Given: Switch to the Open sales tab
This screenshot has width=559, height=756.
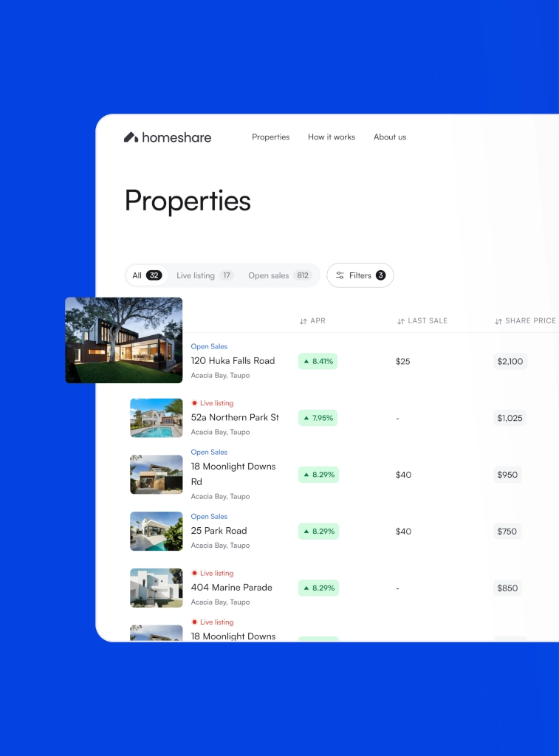Looking at the screenshot, I should click(278, 275).
